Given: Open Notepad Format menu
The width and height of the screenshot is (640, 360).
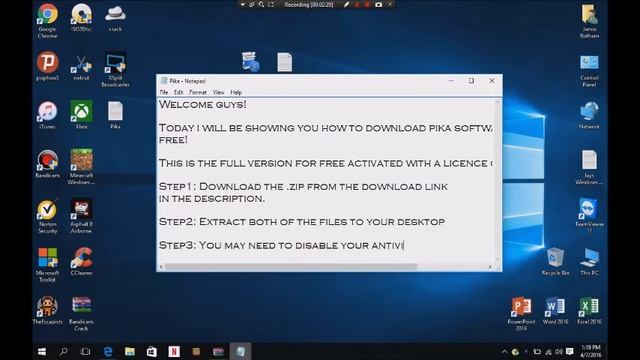Looking at the screenshot, I should click(x=198, y=92).
